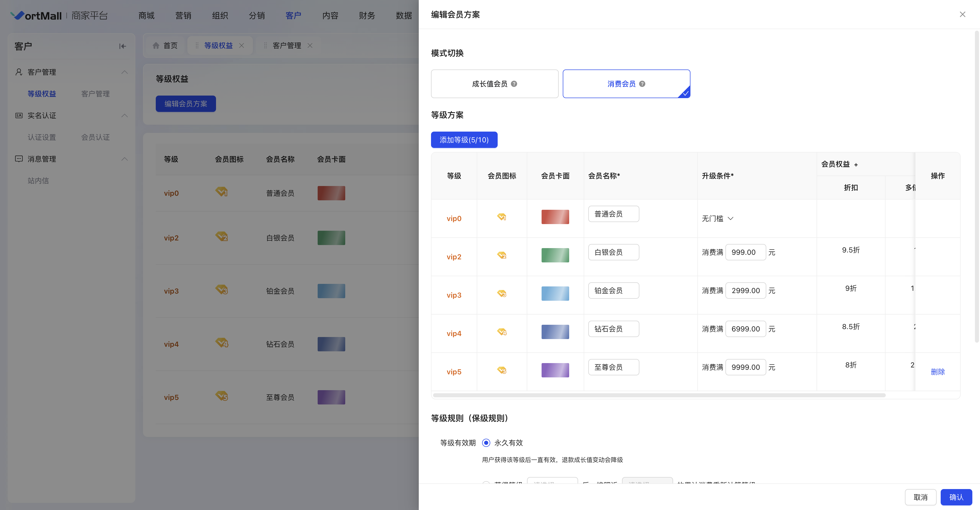This screenshot has height=510, width=980.
Task: Select the 永久有效 radio option
Action: 486,443
